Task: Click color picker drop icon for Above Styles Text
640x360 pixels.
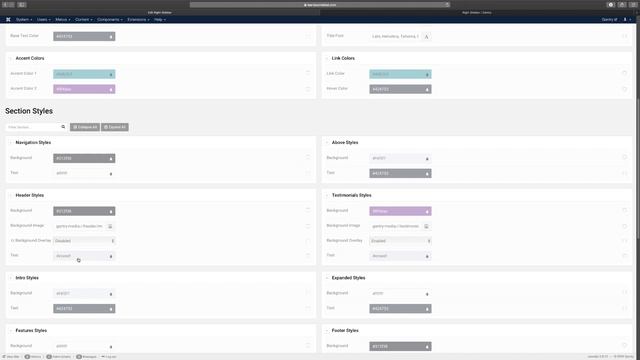Action: (x=427, y=173)
